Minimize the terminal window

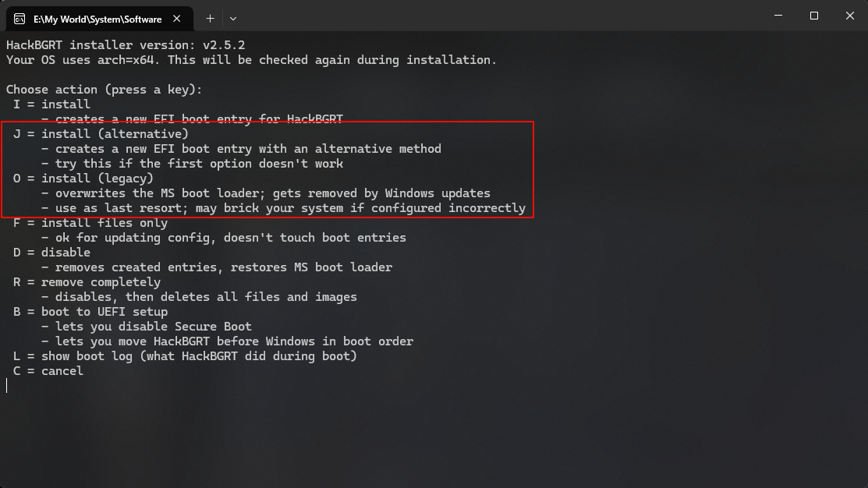tap(778, 16)
